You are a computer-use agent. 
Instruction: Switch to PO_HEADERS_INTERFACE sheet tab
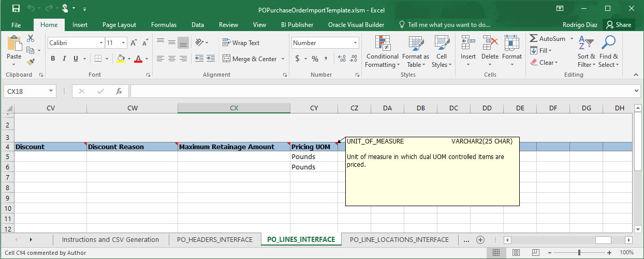tap(214, 240)
